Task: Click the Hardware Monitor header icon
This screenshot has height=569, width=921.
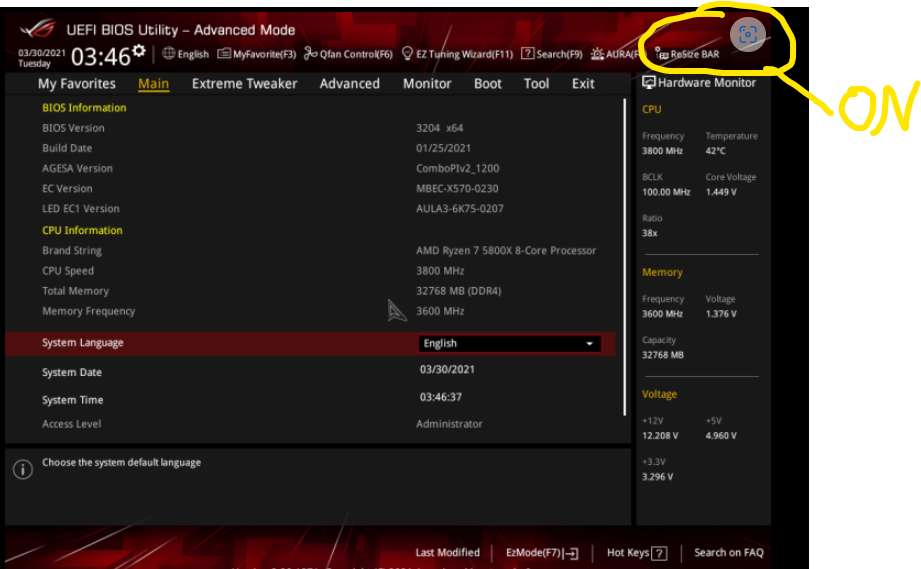Action: [x=648, y=82]
